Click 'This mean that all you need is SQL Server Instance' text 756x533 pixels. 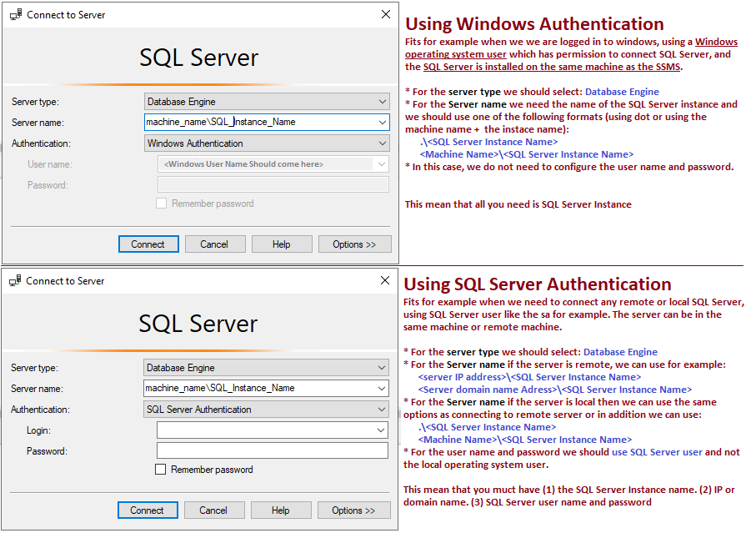518,204
